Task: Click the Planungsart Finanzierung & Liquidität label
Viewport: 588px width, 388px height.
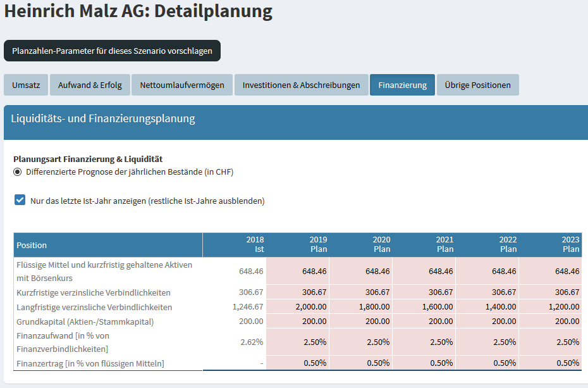Action: point(88,159)
